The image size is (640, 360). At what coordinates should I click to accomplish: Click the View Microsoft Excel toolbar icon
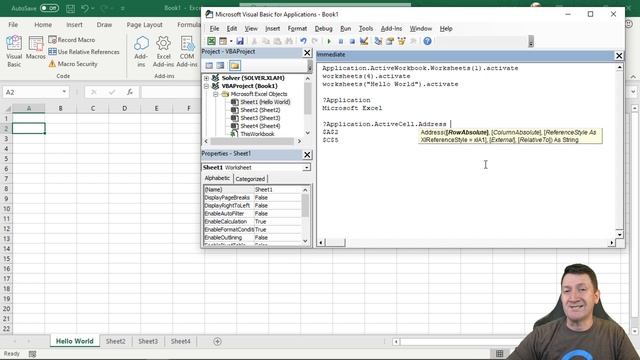tap(211, 41)
